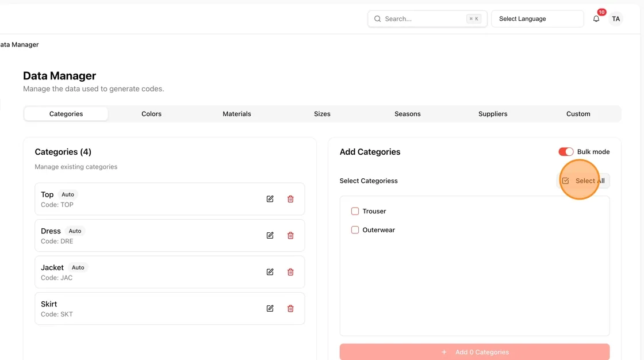The height and width of the screenshot is (360, 644).
Task: Click the red notification count badge
Action: click(x=601, y=12)
